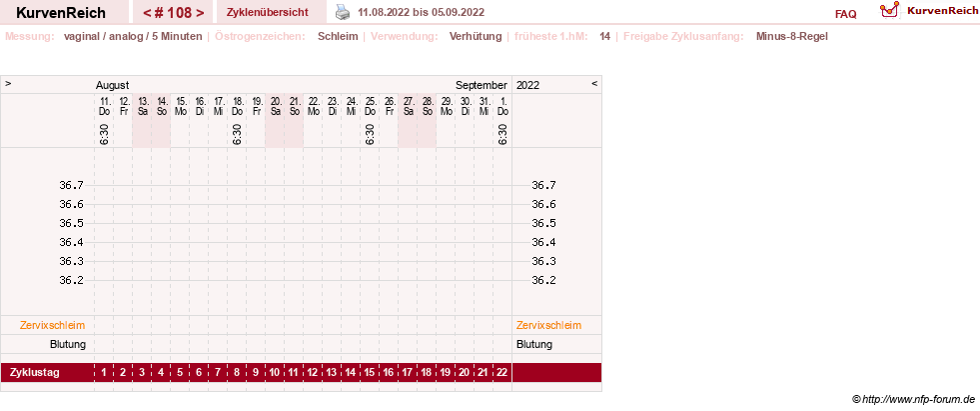The image size is (980, 411).
Task: Click the printer icon
Action: coord(343,12)
